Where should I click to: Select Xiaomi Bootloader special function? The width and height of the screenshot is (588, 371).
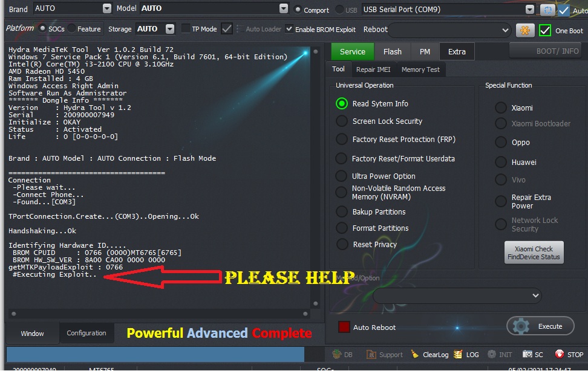(x=501, y=123)
